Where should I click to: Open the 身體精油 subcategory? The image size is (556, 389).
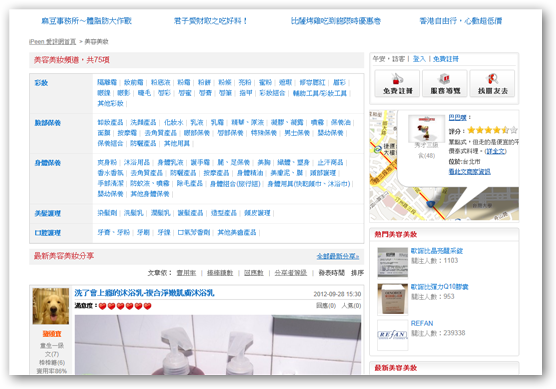(250, 173)
